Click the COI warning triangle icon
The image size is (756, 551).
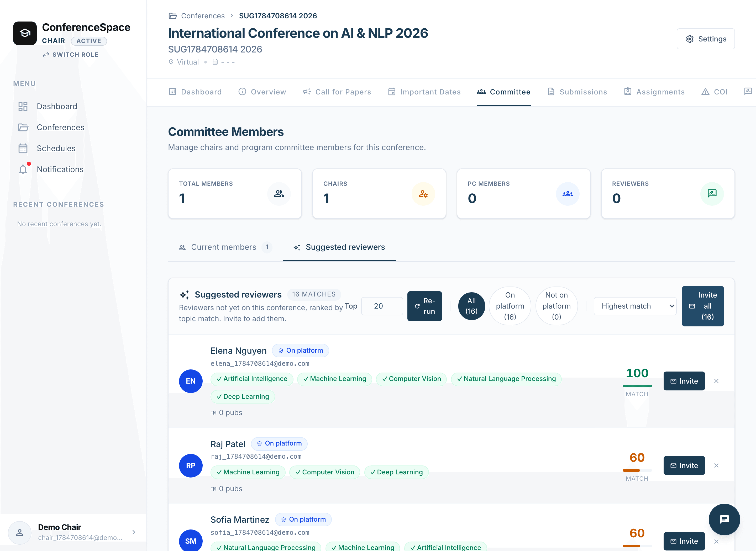tap(705, 92)
